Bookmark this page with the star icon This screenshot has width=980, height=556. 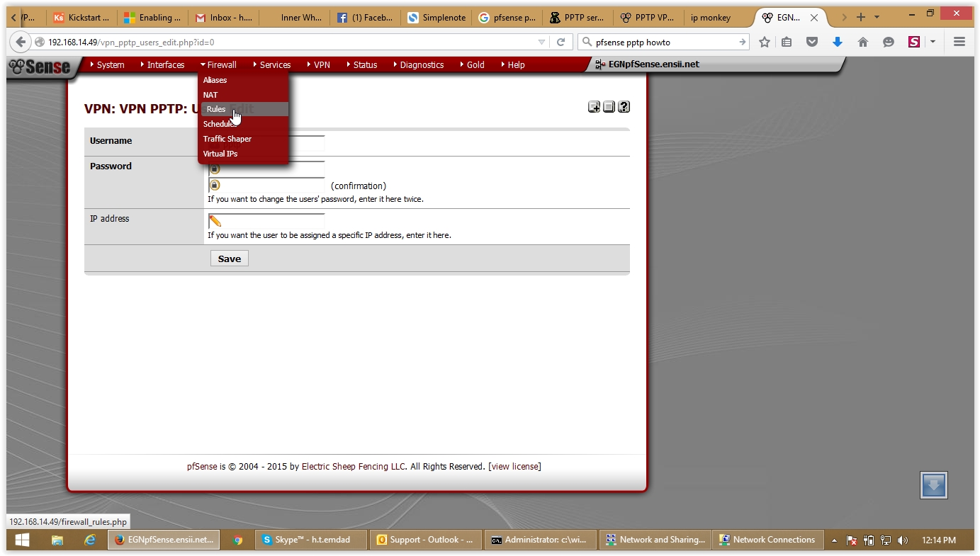764,42
